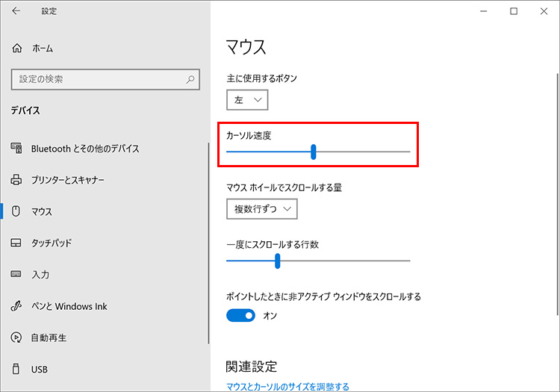
Task: Select マウス in the device sidebar
Action: tap(42, 212)
